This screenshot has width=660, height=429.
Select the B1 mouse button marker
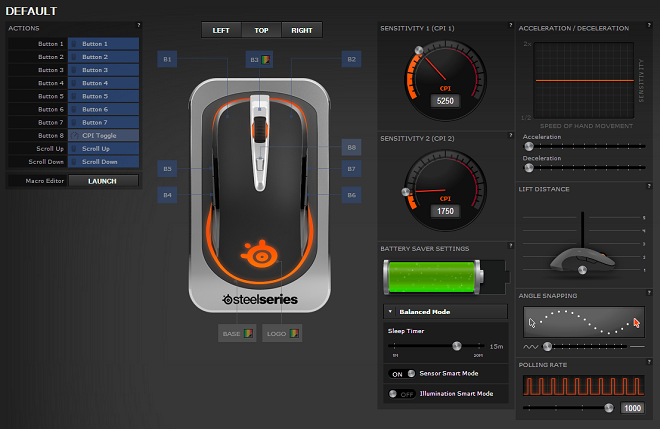click(x=167, y=59)
